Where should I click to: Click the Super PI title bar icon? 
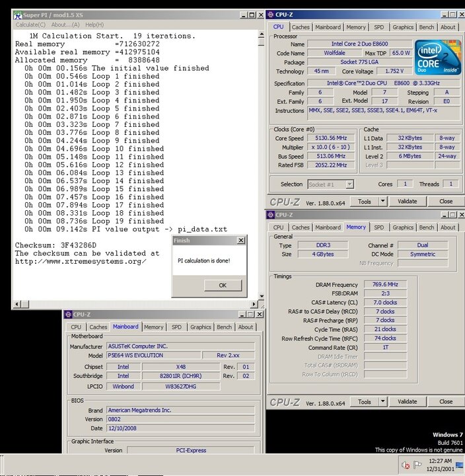(x=18, y=15)
